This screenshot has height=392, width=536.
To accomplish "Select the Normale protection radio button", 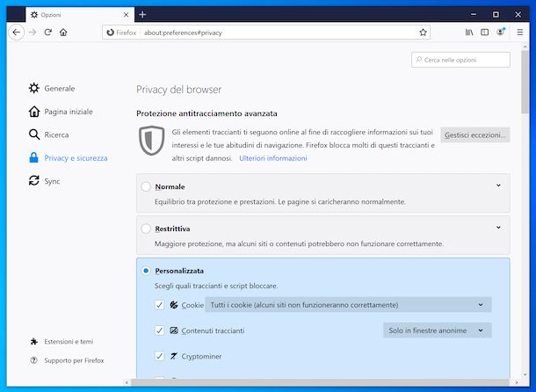I will click(146, 186).
